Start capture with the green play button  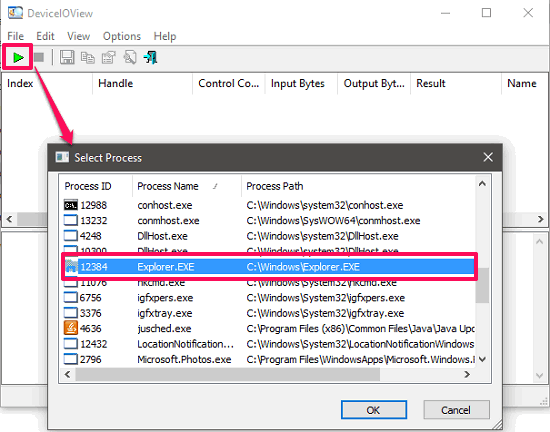pyautogui.click(x=18, y=57)
